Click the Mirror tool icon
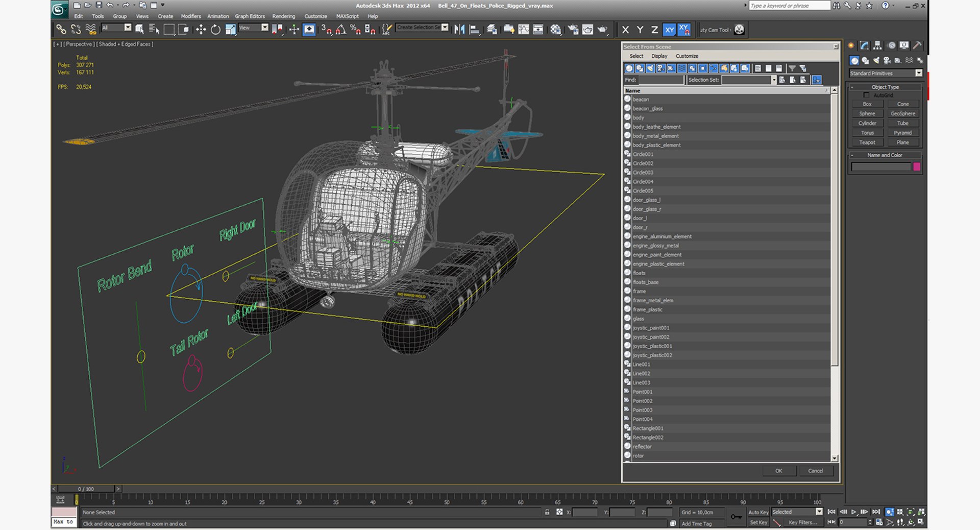This screenshot has height=530, width=980. coord(459,30)
